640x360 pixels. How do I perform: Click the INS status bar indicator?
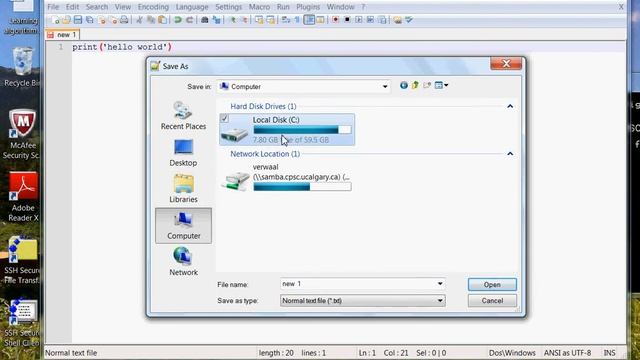[609, 353]
